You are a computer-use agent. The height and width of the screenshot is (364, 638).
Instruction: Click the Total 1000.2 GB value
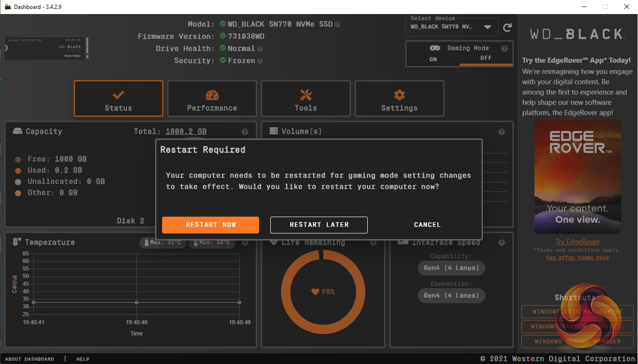[186, 131]
